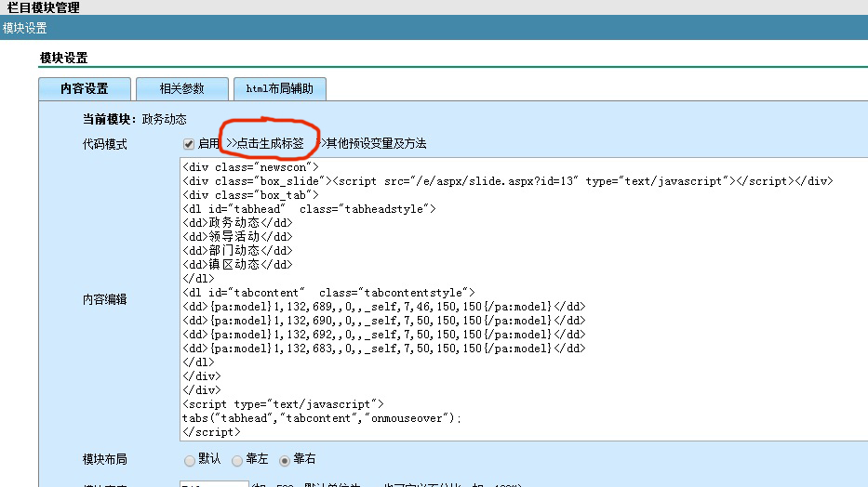
Task: Select the 靠左 layout radio button
Action: pyautogui.click(x=237, y=460)
